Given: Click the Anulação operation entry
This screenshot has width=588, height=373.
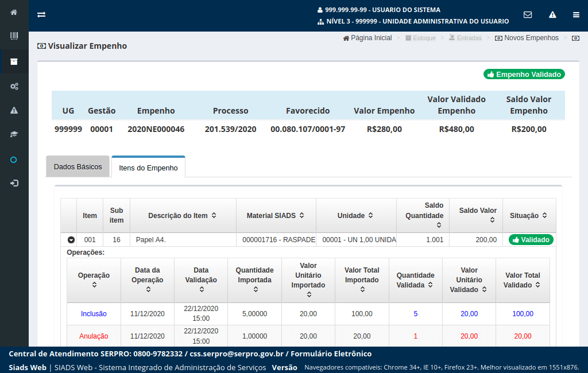Looking at the screenshot, I should coord(94,336).
